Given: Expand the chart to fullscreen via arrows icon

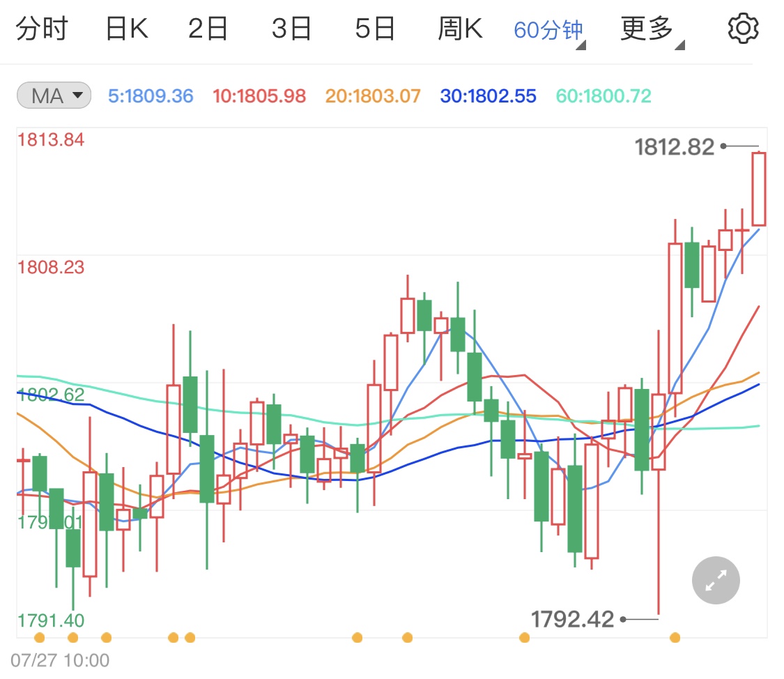Looking at the screenshot, I should point(715,580).
